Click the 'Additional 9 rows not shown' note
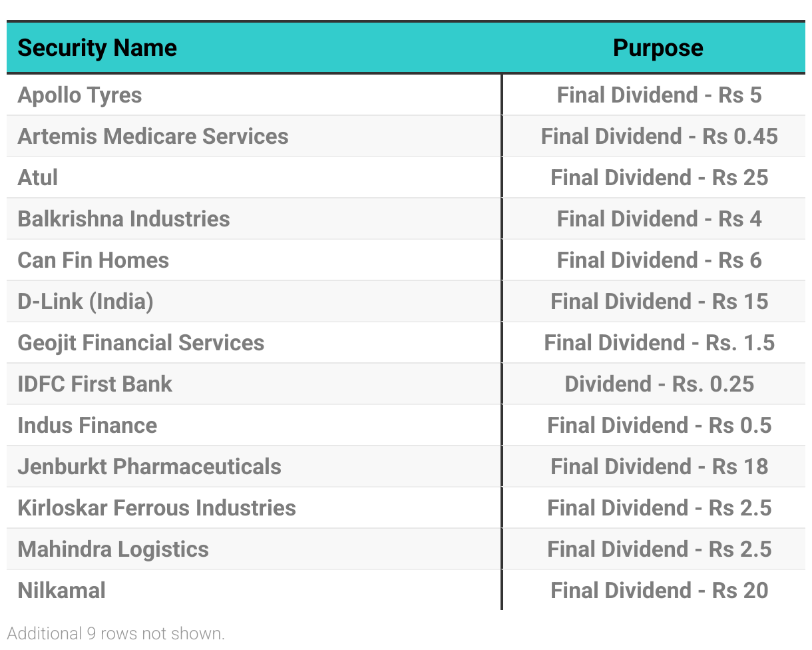The image size is (812, 650). pos(116,633)
